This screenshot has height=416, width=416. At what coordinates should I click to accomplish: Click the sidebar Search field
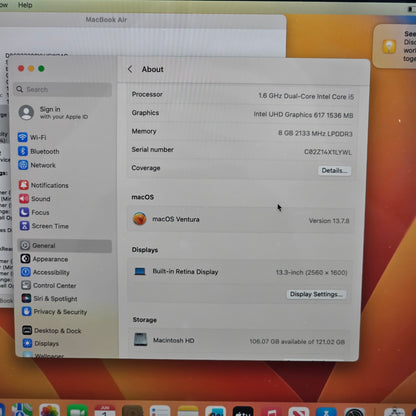coord(63,89)
